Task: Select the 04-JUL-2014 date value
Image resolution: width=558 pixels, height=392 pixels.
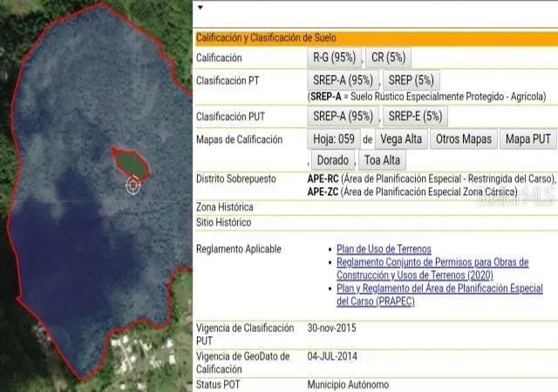Action: pyautogui.click(x=332, y=356)
